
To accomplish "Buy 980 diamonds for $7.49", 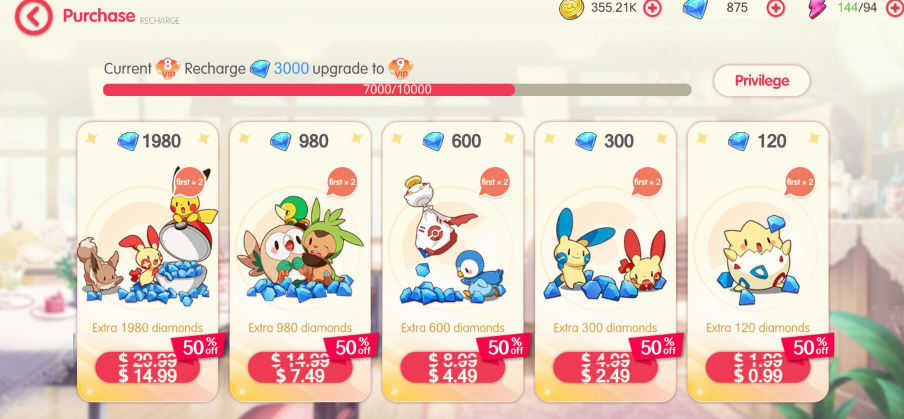I will pyautogui.click(x=300, y=367).
